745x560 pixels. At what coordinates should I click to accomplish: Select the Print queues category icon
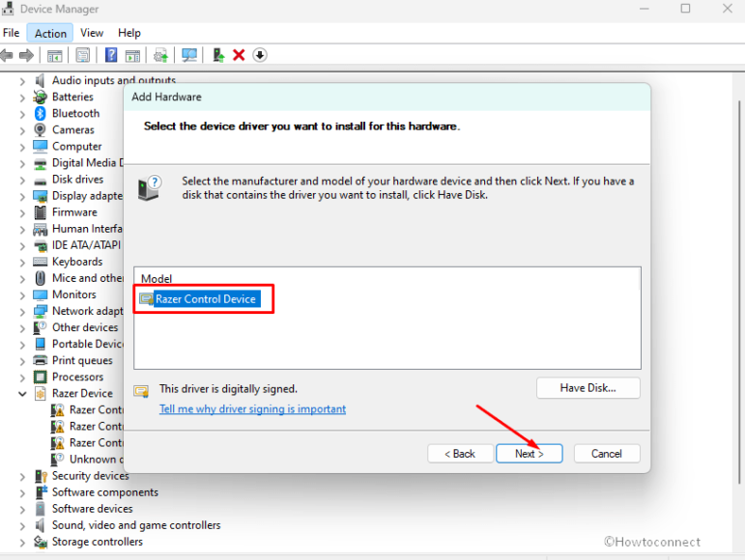(x=40, y=360)
